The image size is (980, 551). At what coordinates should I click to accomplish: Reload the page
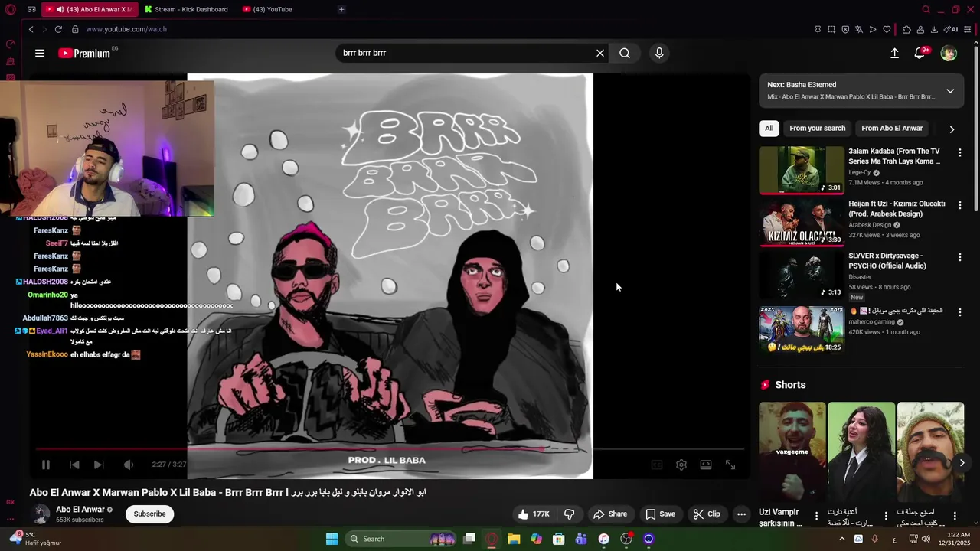tap(58, 29)
